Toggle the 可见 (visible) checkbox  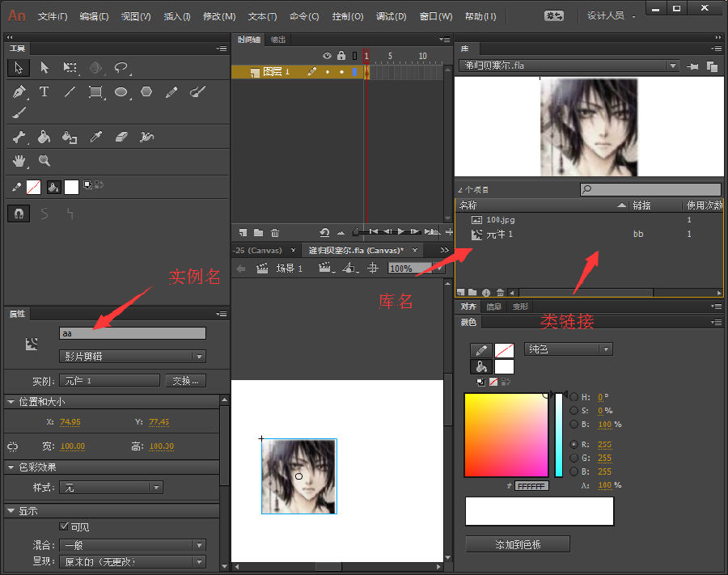click(x=65, y=527)
